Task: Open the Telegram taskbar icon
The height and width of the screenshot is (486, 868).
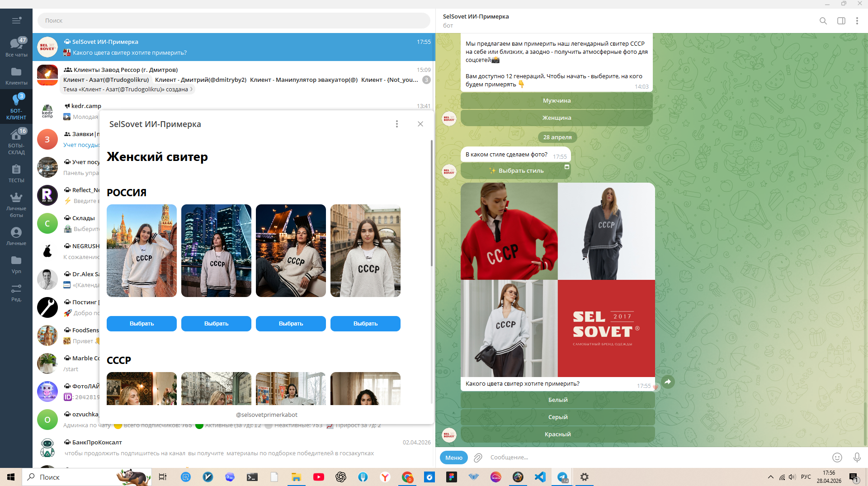Action: tap(562, 477)
